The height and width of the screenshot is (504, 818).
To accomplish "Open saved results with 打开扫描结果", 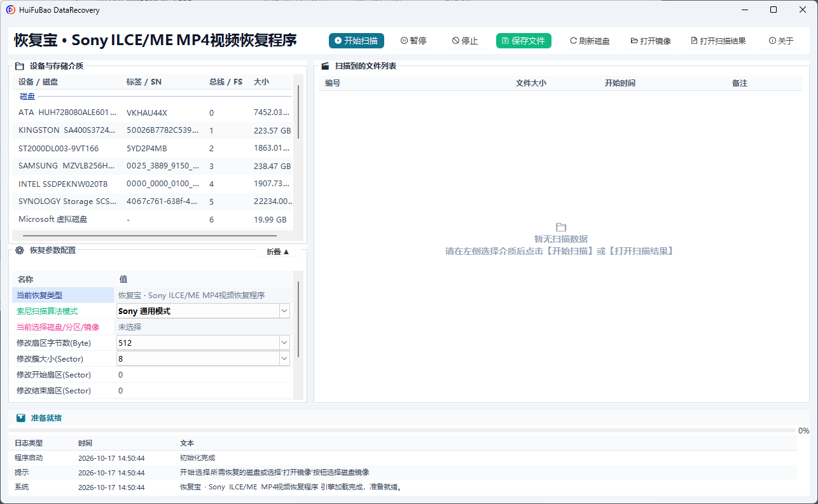I will coord(718,41).
